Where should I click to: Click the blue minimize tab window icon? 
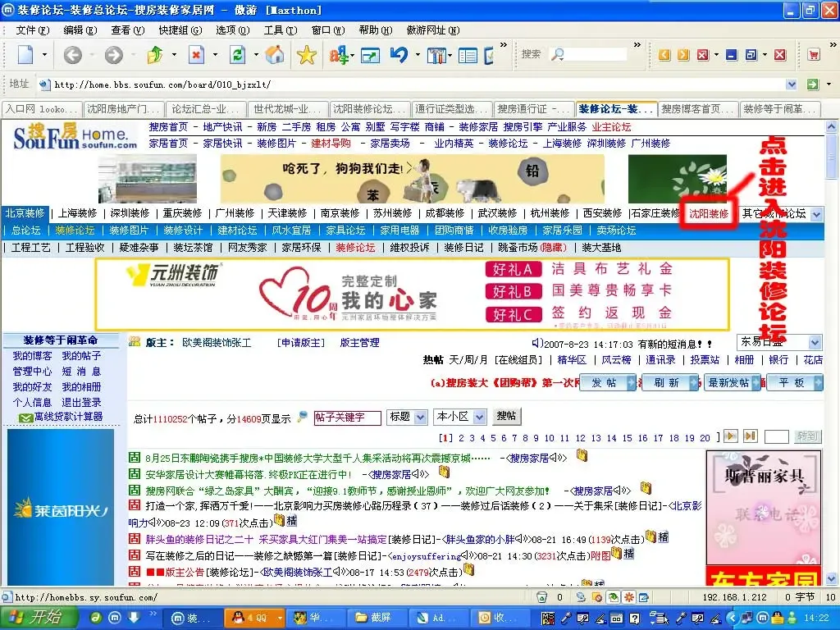pos(731,55)
